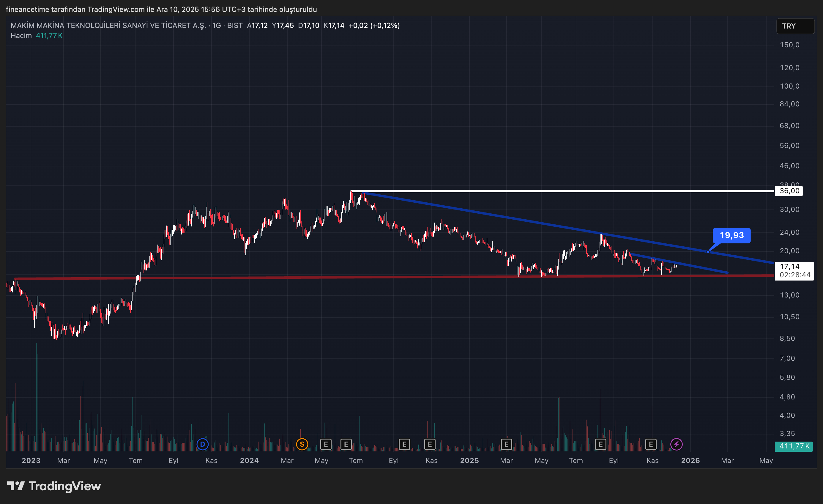Image resolution: width=823 pixels, height=504 pixels.
Task: Click the orange split S marker
Action: click(x=302, y=444)
